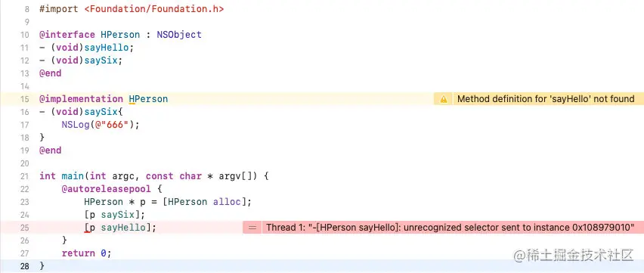The image size is (644, 273).
Task: Click line number 25 in the gutter
Action: (25, 228)
